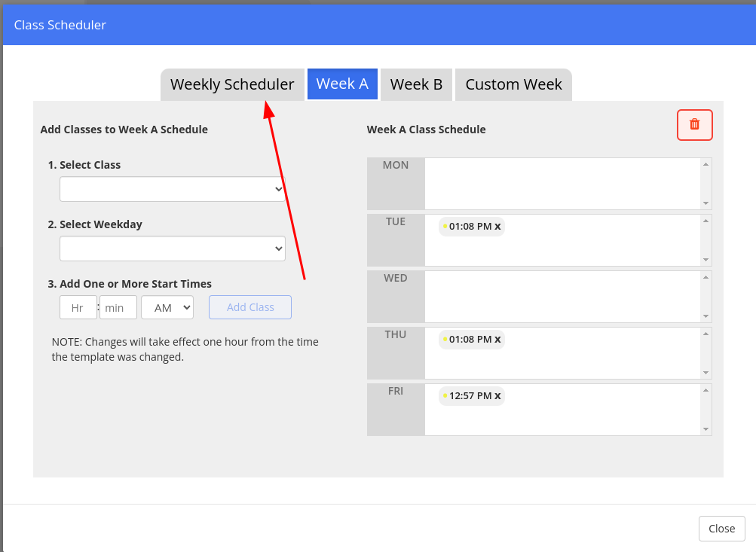Screen dimensions: 756x552
Task: Click the Thursday schedule scroll up arrow
Action: [x=705, y=334]
